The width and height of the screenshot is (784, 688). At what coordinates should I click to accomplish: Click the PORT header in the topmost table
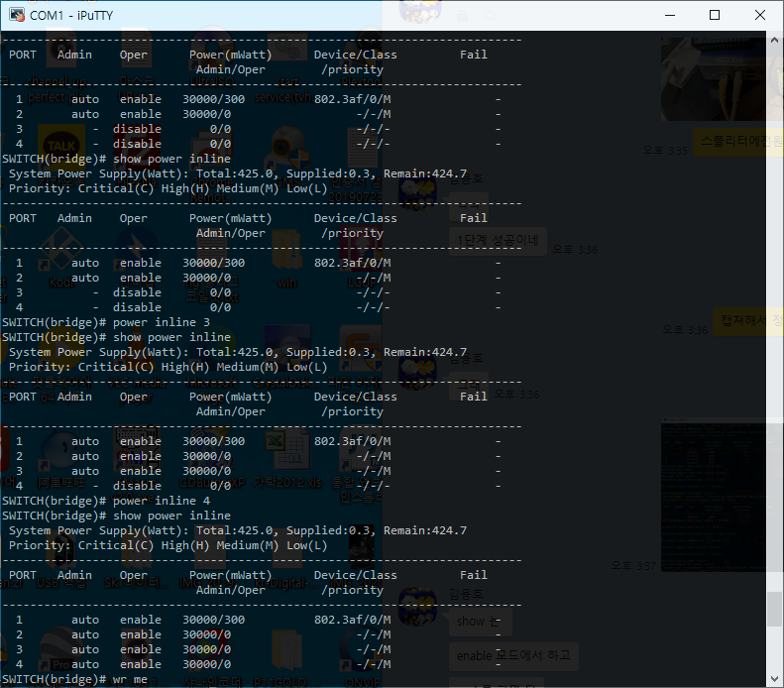point(23,55)
